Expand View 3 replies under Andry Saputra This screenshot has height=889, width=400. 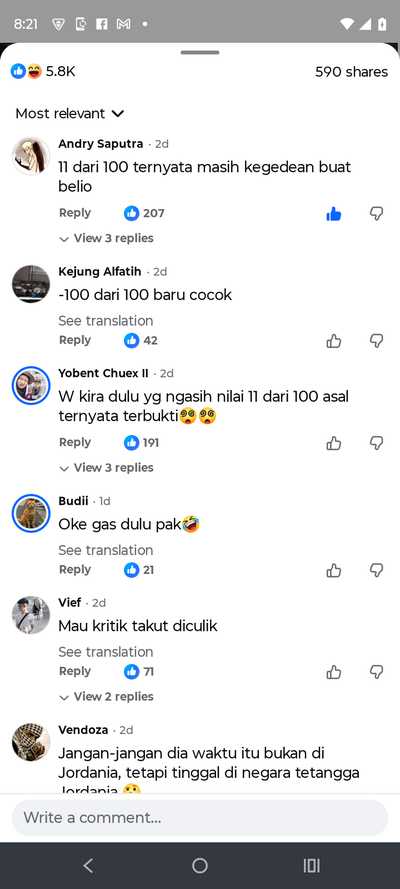pos(107,239)
